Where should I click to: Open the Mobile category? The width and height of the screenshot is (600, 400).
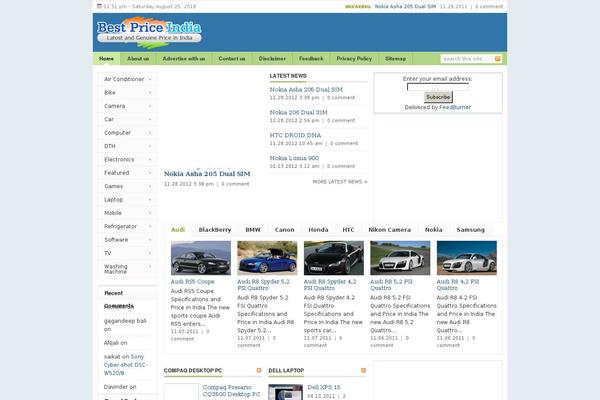click(x=127, y=213)
